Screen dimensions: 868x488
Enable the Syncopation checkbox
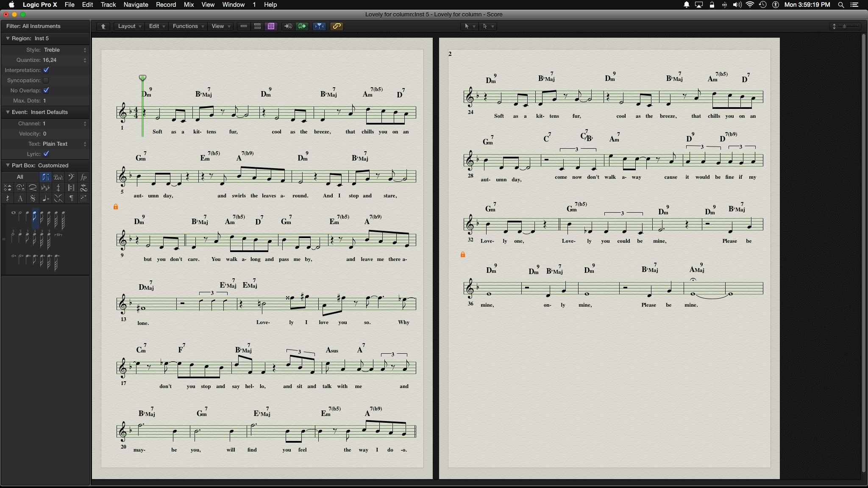pos(46,80)
